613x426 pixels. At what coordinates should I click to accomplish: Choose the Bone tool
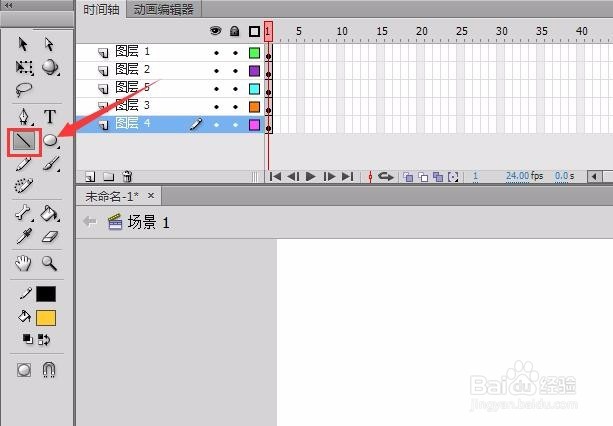(x=23, y=213)
